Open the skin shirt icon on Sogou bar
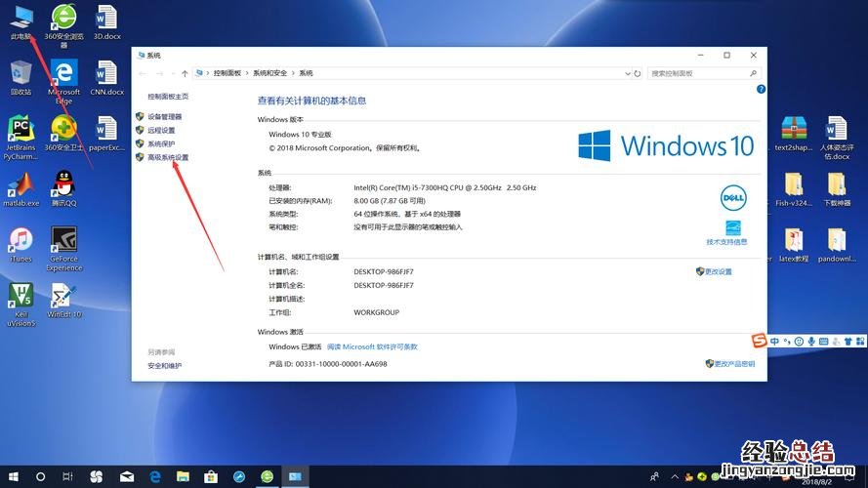Screen dimensions: 868x488 847,342
